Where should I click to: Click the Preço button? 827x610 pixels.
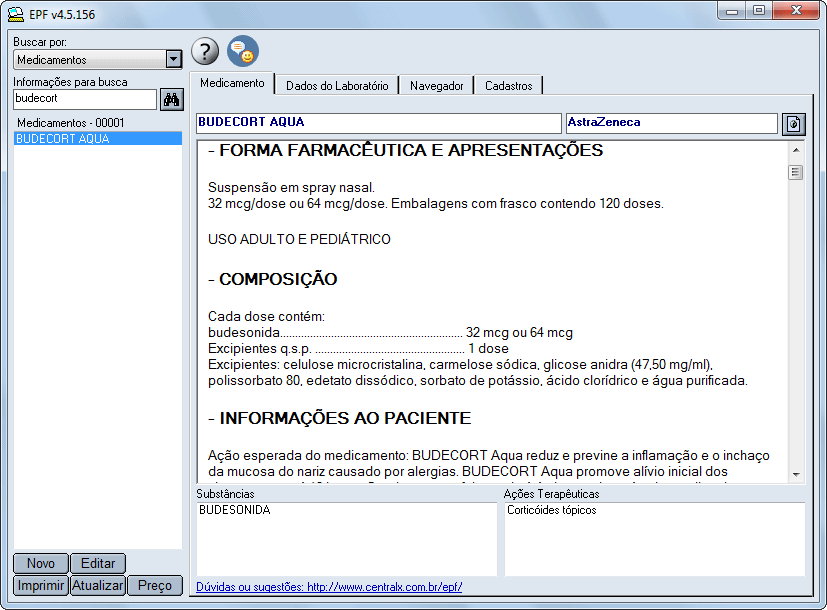coord(155,586)
